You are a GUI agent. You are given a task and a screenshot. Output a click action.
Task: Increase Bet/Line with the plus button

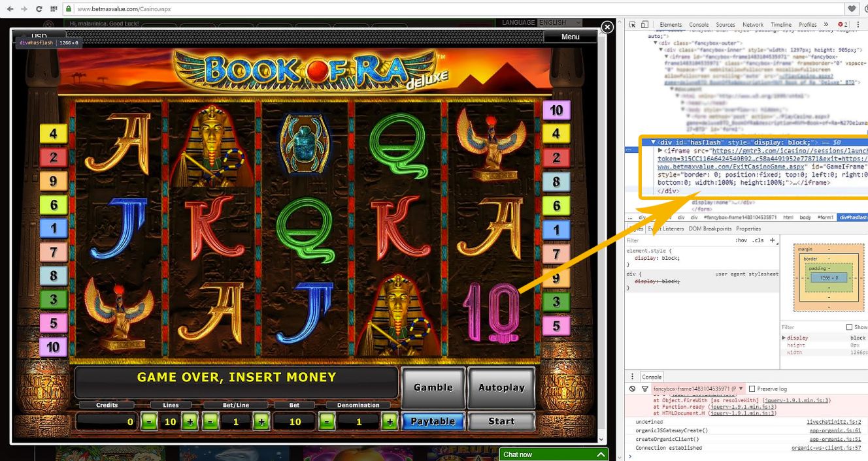[261, 422]
